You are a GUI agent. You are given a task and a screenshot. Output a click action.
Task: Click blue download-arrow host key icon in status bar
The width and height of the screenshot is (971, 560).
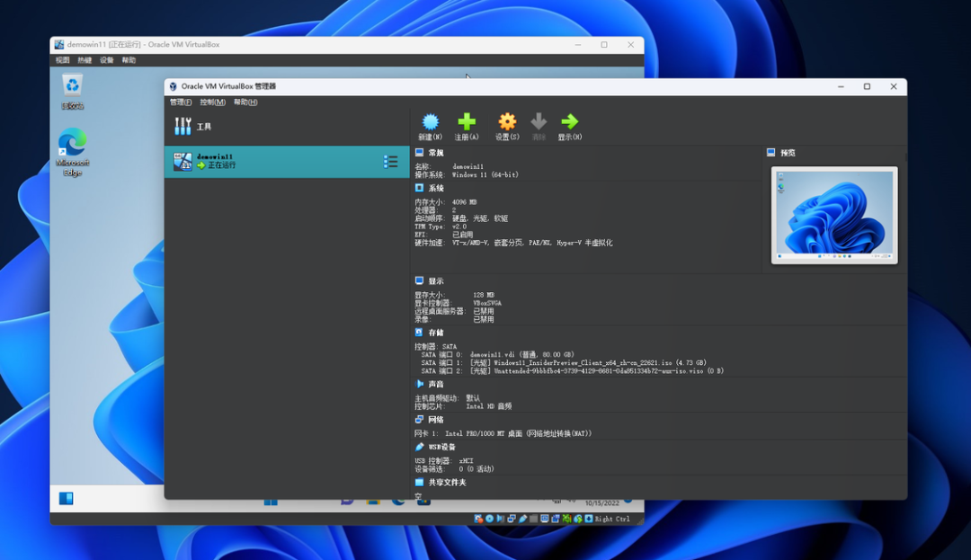[589, 519]
